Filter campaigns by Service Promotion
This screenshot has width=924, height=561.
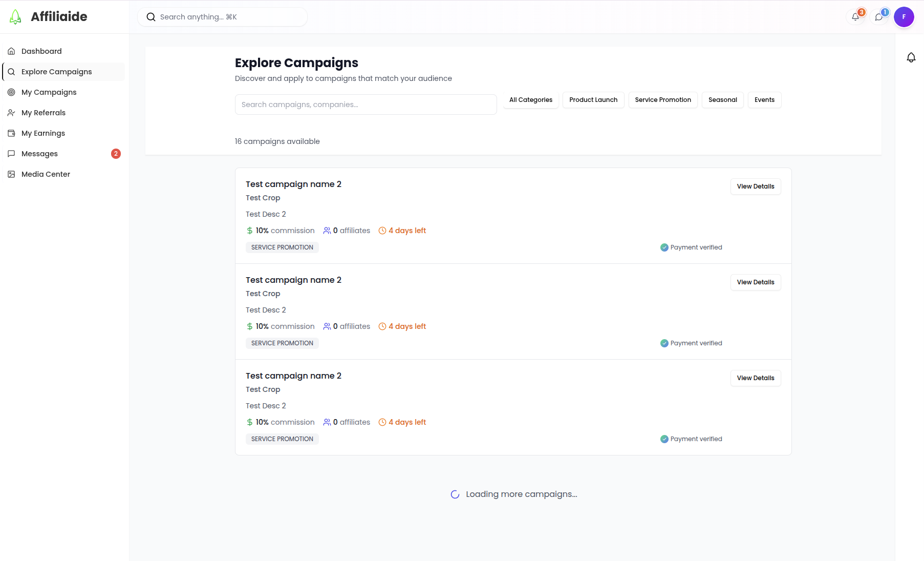click(662, 100)
